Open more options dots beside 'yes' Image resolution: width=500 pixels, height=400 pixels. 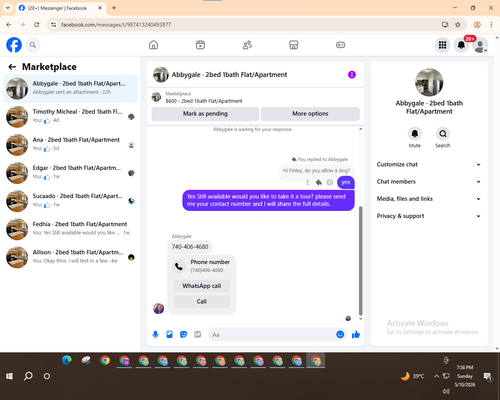(308, 182)
